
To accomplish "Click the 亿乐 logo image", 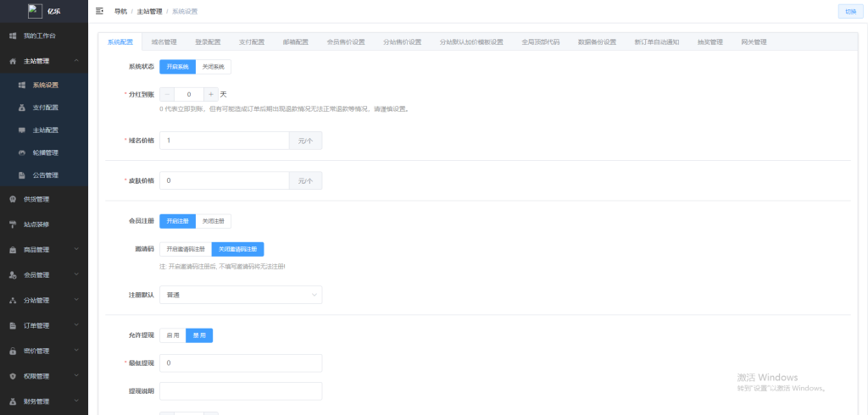I will 36,11.
